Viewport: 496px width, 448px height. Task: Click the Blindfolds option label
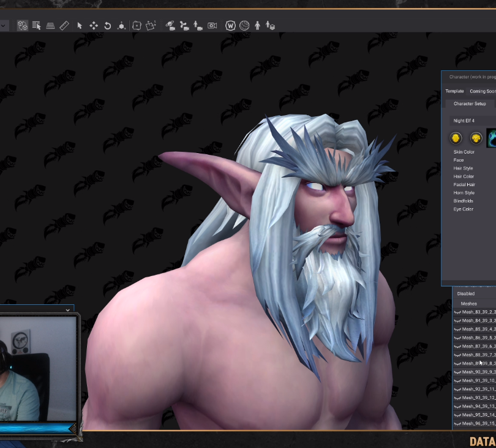(463, 201)
